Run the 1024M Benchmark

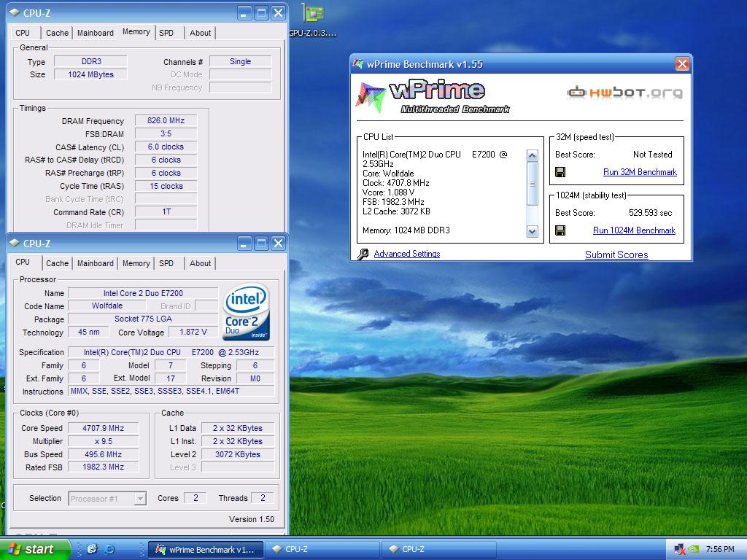pyautogui.click(x=634, y=230)
